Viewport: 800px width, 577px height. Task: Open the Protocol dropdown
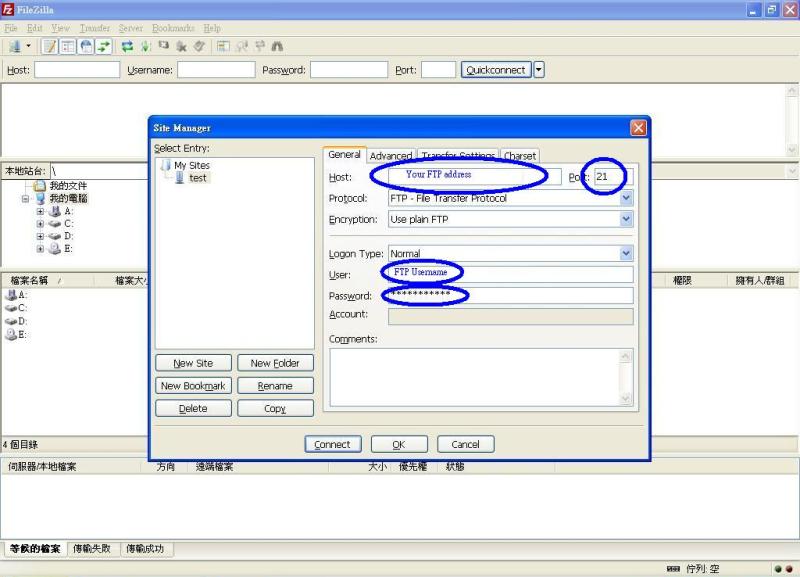pyautogui.click(x=627, y=198)
